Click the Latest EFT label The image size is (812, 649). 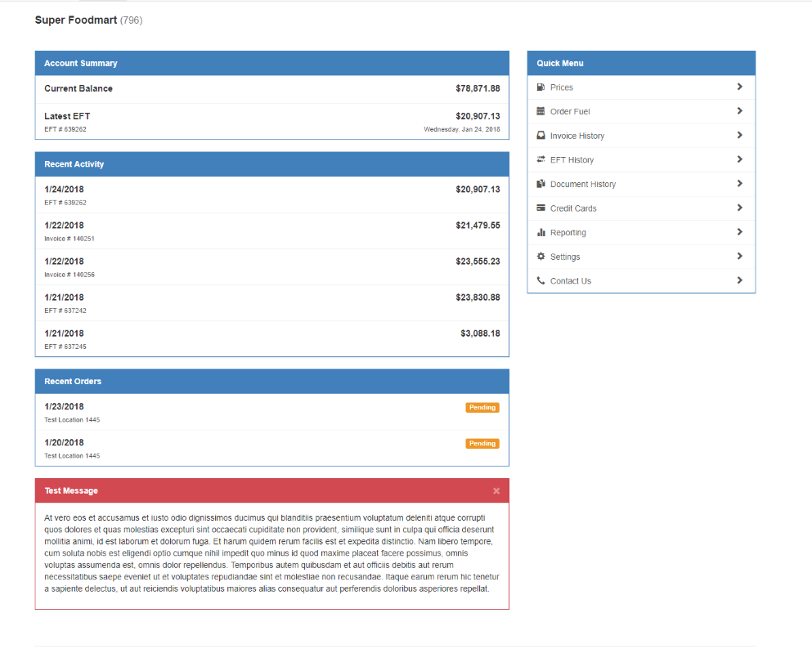[67, 116]
